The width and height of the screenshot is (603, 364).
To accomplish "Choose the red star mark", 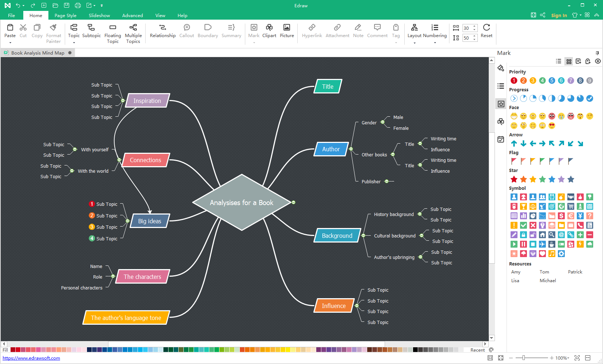I will click(x=514, y=179).
